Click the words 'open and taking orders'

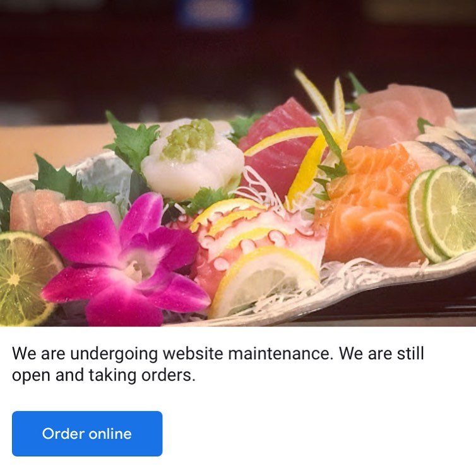coord(102,375)
